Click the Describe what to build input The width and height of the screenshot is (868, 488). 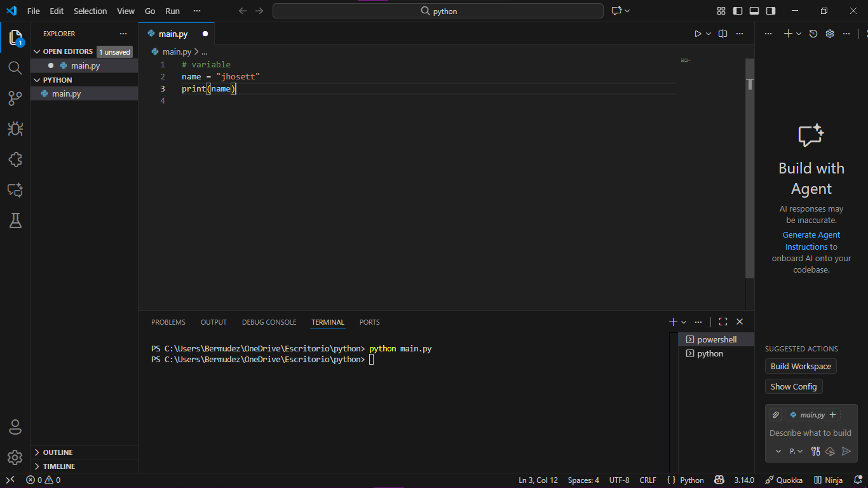click(x=810, y=433)
